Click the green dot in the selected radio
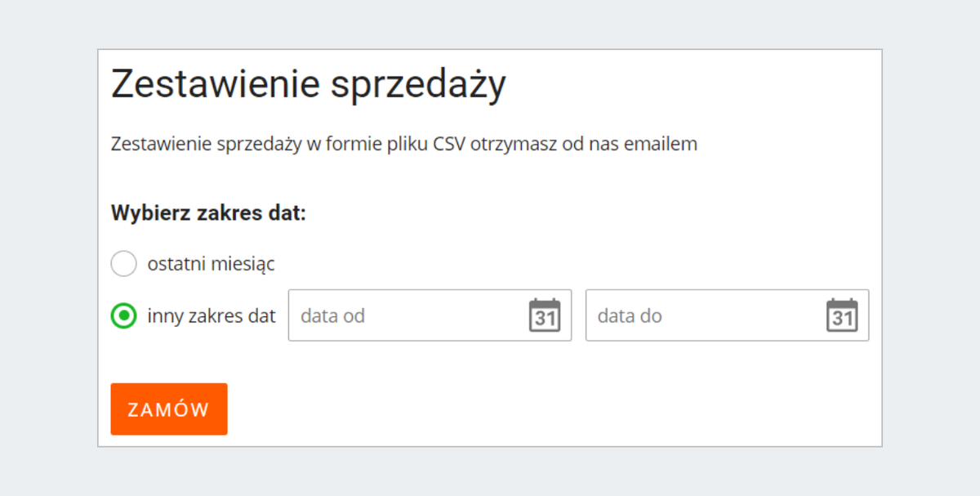This screenshot has width=980, height=496. coord(123,315)
